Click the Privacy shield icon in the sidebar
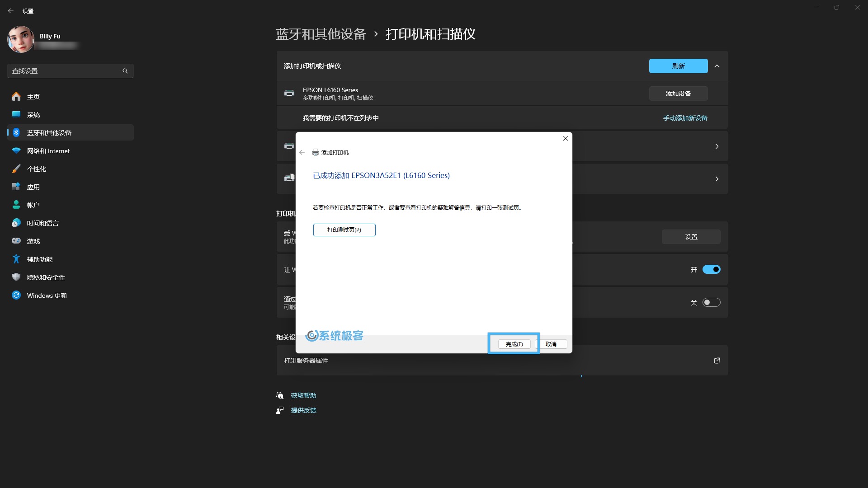 pyautogui.click(x=16, y=277)
